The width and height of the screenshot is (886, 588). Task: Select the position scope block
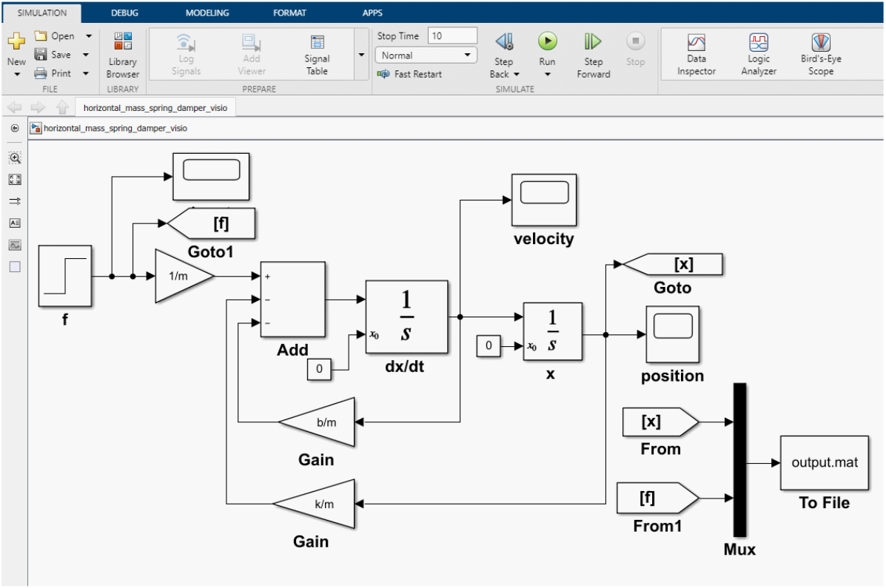click(672, 334)
